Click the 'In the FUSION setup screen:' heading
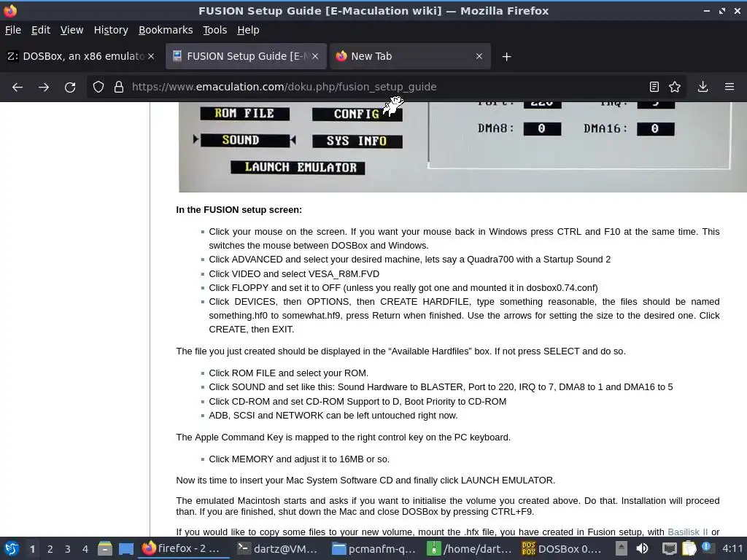This screenshot has height=560, width=747. click(x=239, y=210)
